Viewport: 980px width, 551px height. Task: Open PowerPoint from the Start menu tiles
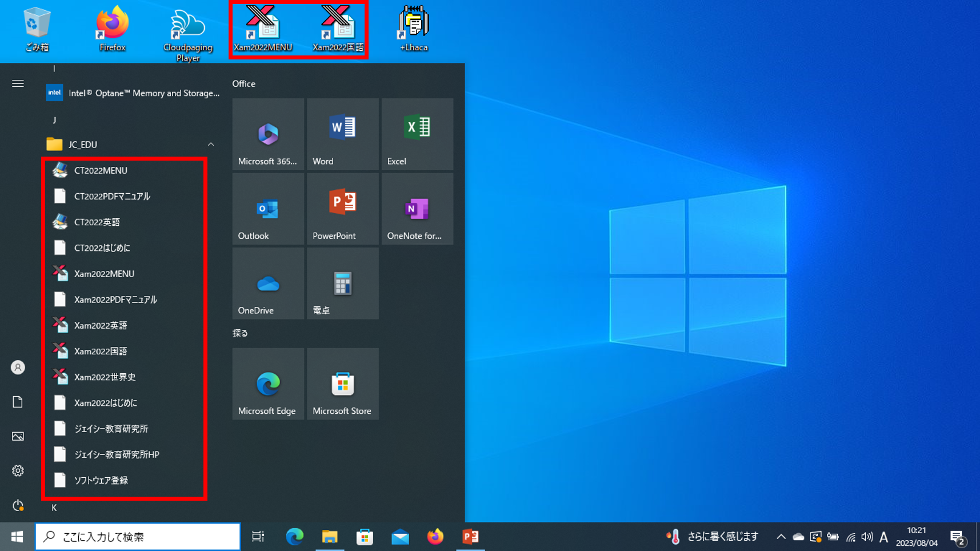pyautogui.click(x=342, y=209)
